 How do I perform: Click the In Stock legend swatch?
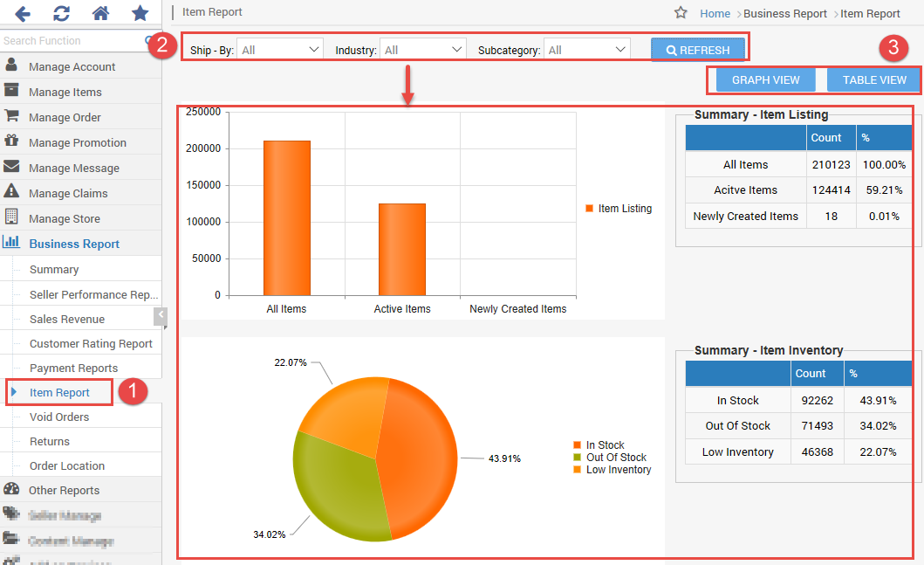point(578,445)
